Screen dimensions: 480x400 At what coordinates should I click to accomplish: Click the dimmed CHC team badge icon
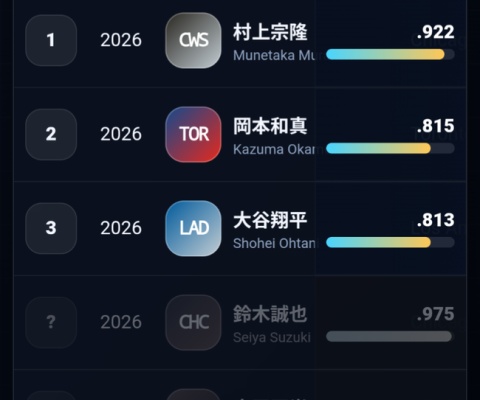point(193,322)
